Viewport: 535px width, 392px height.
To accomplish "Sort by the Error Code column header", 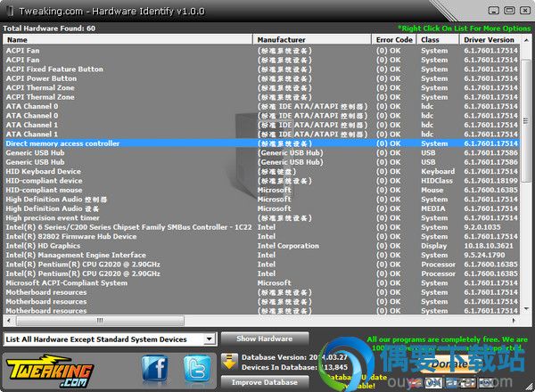I will (x=394, y=40).
